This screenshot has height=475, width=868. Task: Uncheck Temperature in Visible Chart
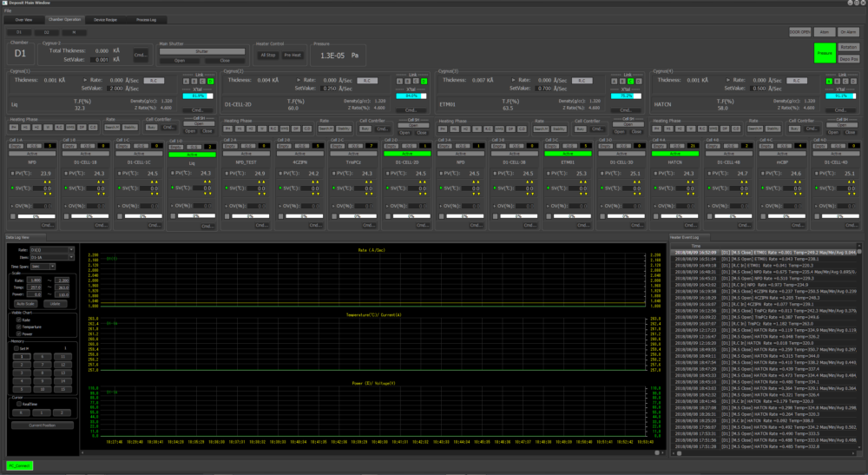pos(19,327)
